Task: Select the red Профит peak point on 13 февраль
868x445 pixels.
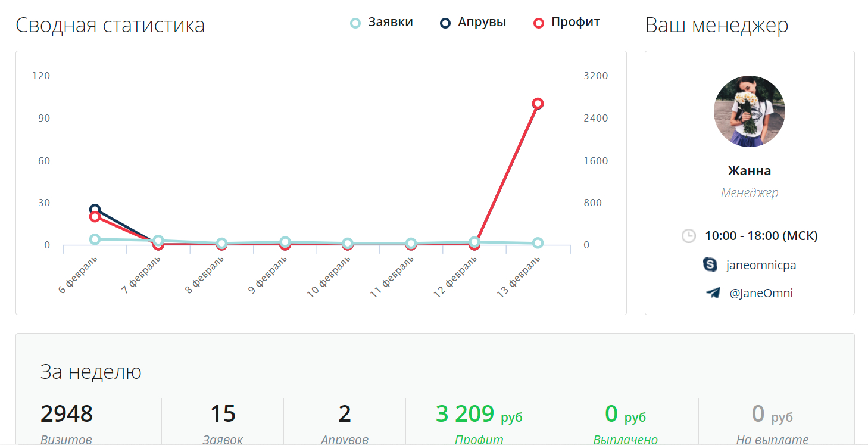Action: point(538,104)
